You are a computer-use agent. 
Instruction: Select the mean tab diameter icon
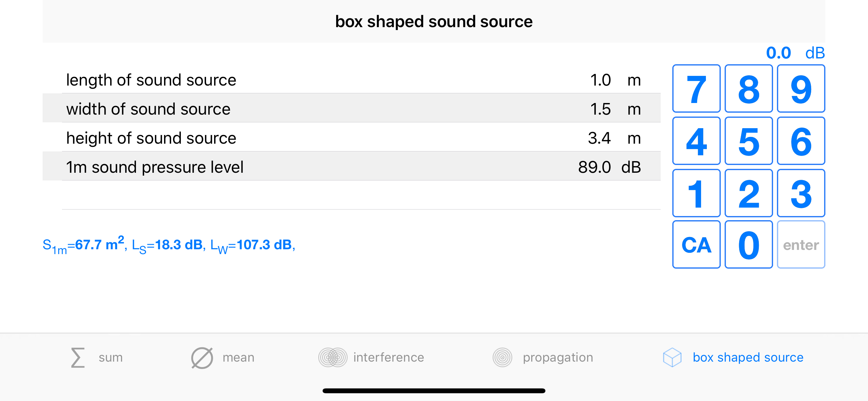(x=202, y=357)
